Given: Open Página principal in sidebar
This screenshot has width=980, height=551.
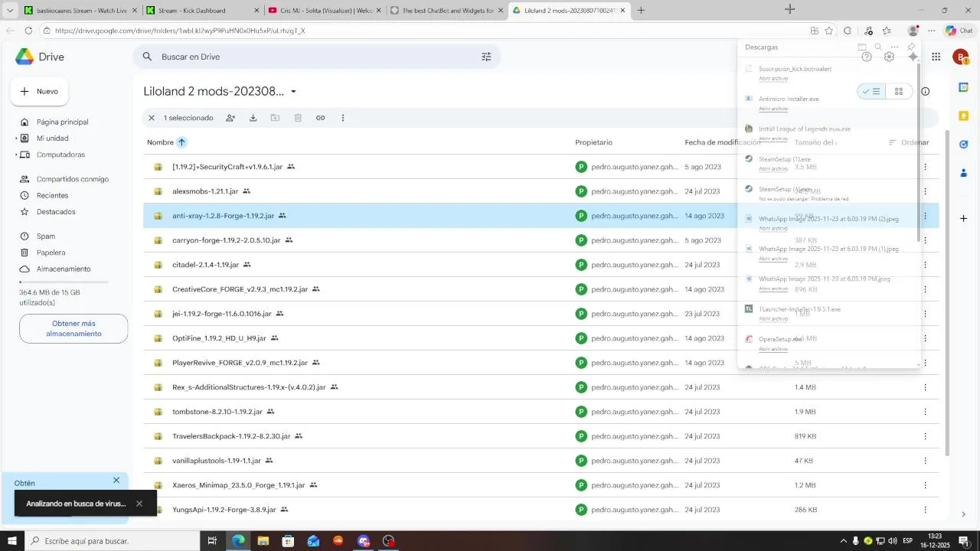Looking at the screenshot, I should (62, 122).
